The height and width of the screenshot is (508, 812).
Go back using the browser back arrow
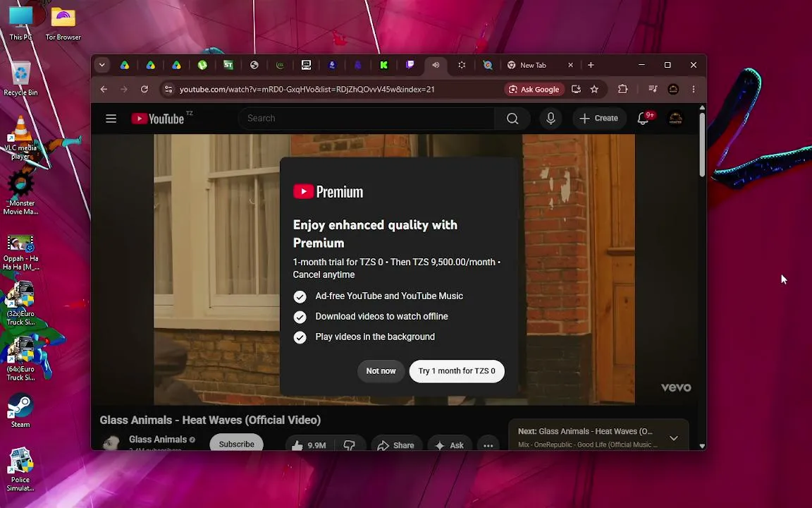(x=104, y=89)
